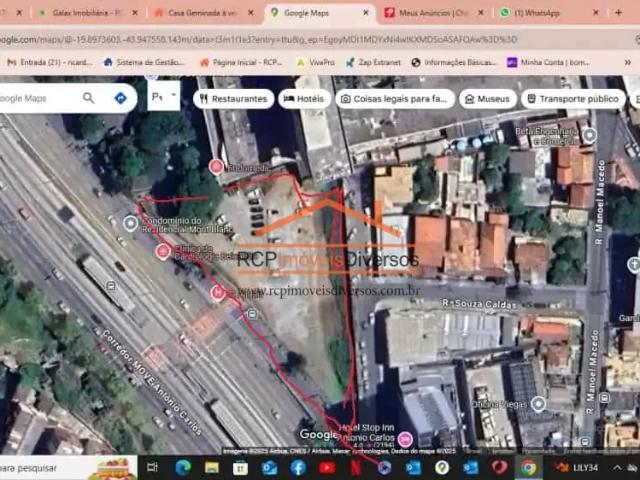Open YouTube from the taskbar
Viewport: 640px width, 480px height.
327,468
